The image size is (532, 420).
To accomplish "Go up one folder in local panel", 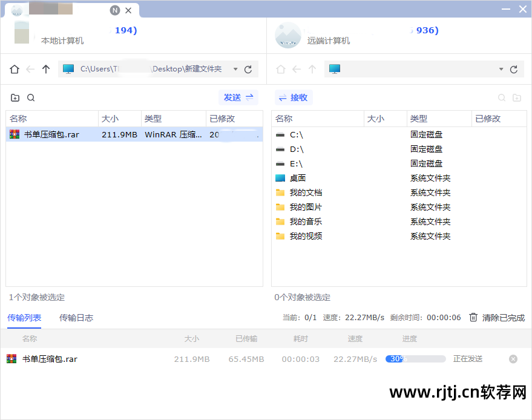I will [x=46, y=70].
